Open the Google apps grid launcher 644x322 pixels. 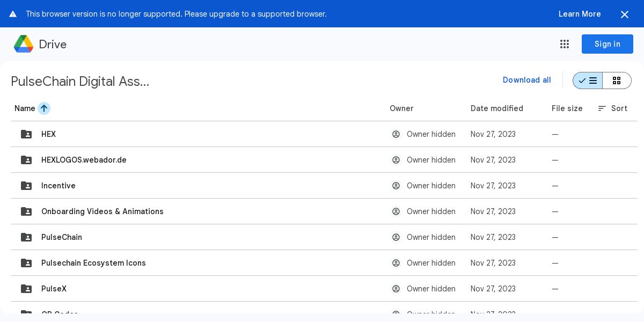tap(565, 44)
